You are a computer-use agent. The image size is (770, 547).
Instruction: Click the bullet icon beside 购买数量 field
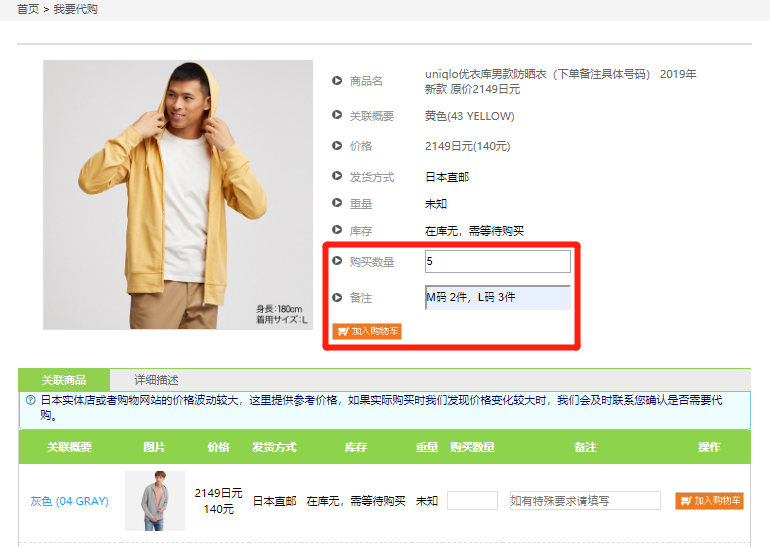(337, 261)
